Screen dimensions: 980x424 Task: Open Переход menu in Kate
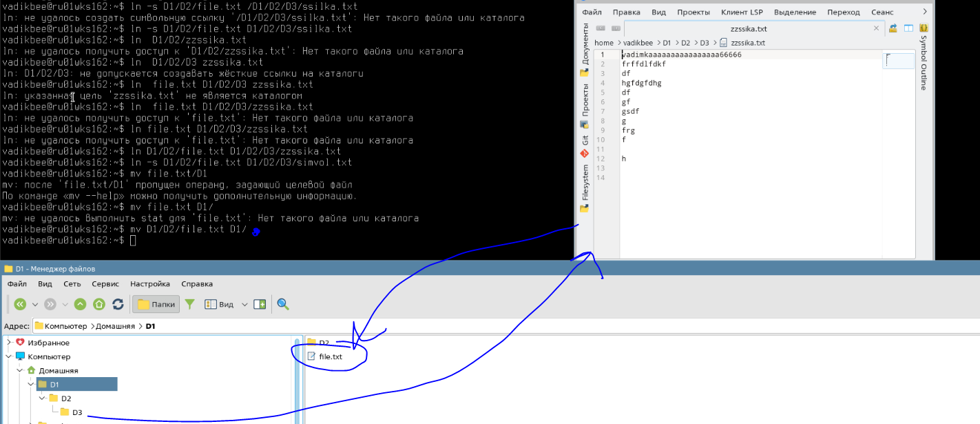point(844,12)
